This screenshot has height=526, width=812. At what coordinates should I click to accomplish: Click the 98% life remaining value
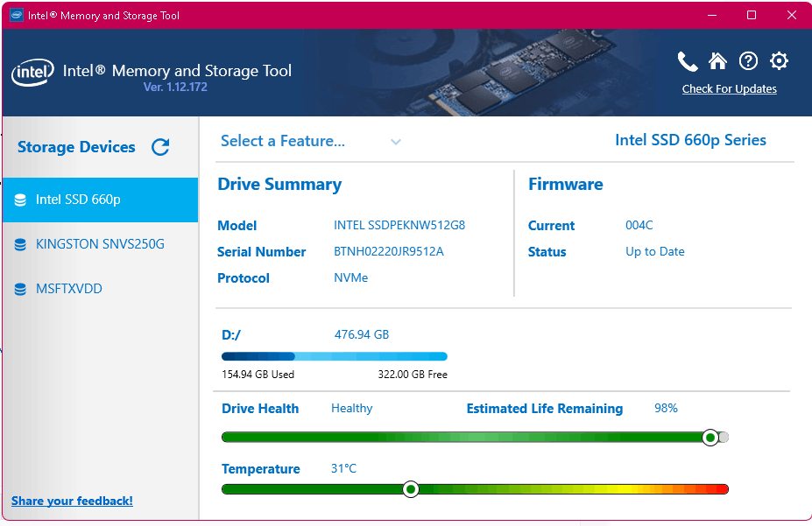click(x=666, y=408)
